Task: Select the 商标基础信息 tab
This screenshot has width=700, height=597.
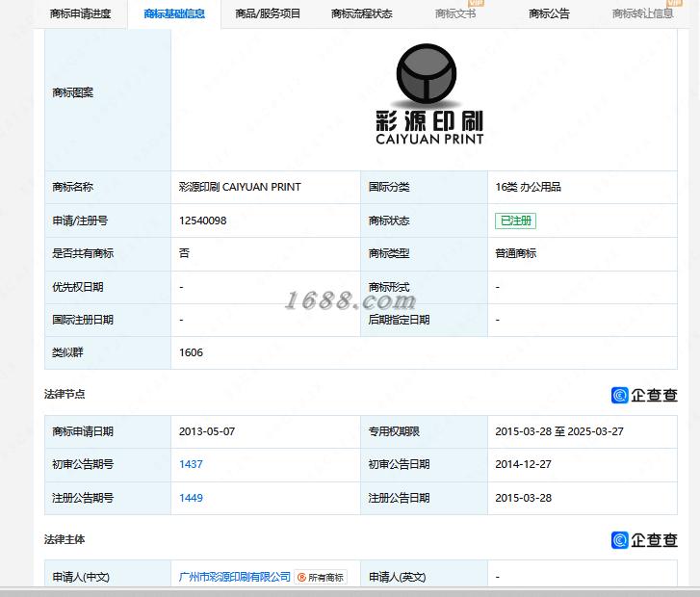Action: [x=174, y=13]
